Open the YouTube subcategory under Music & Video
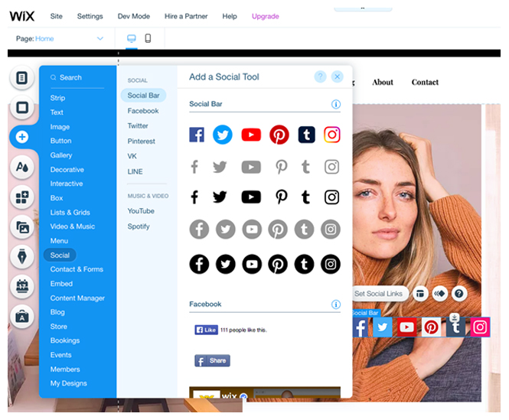The width and height of the screenshot is (509, 420). tap(141, 211)
